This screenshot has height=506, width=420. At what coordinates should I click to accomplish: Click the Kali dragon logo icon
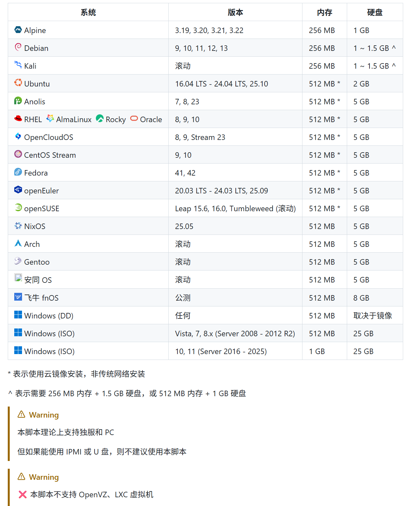click(18, 65)
